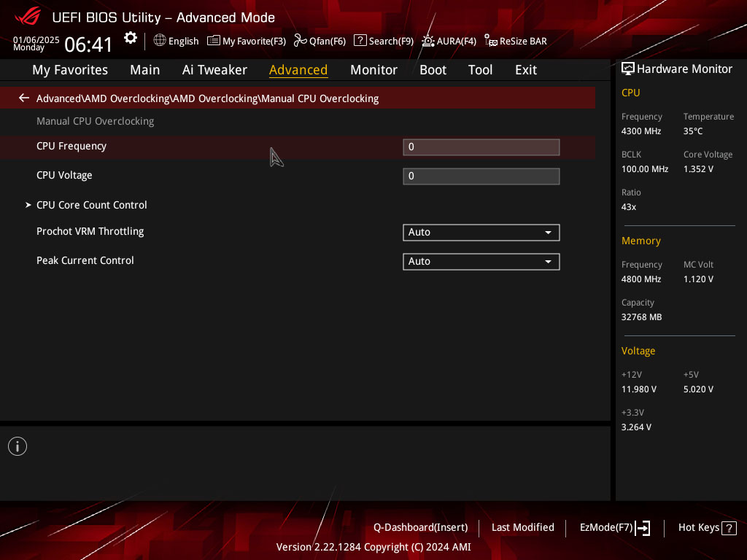Click the UEFI BIOS Utility title
This screenshot has width=747, height=560.
pos(163,17)
